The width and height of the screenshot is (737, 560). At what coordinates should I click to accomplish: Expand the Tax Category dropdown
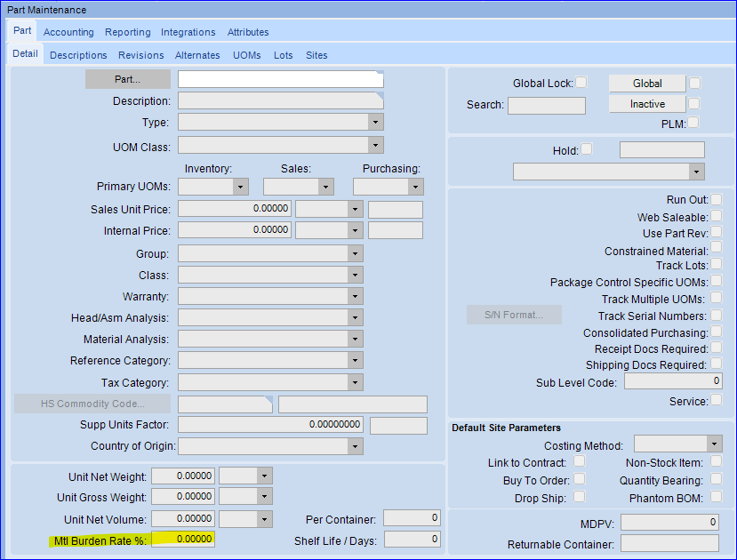click(356, 382)
